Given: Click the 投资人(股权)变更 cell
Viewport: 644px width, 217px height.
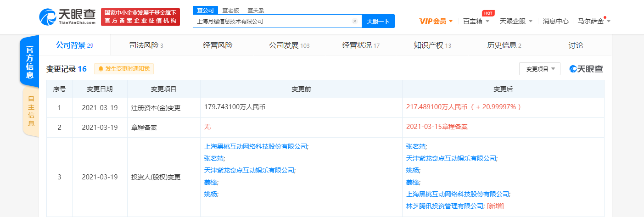Looking at the screenshot, I should 164,177.
